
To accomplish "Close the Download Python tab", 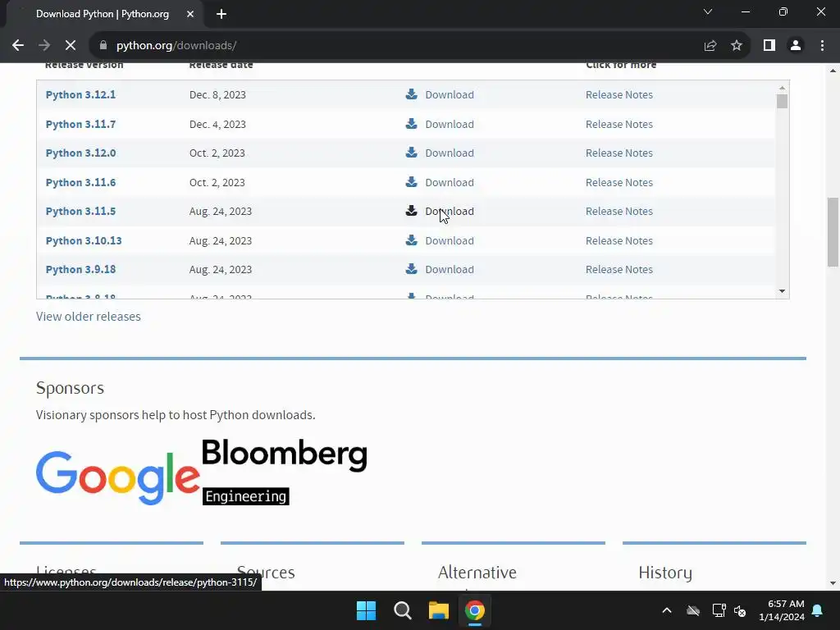I will pos(190,15).
